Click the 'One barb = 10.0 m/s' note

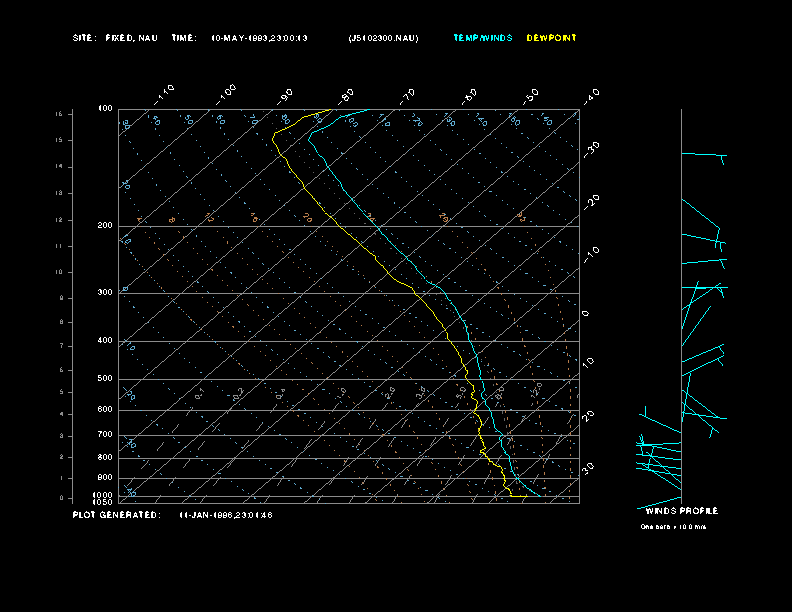[x=673, y=526]
